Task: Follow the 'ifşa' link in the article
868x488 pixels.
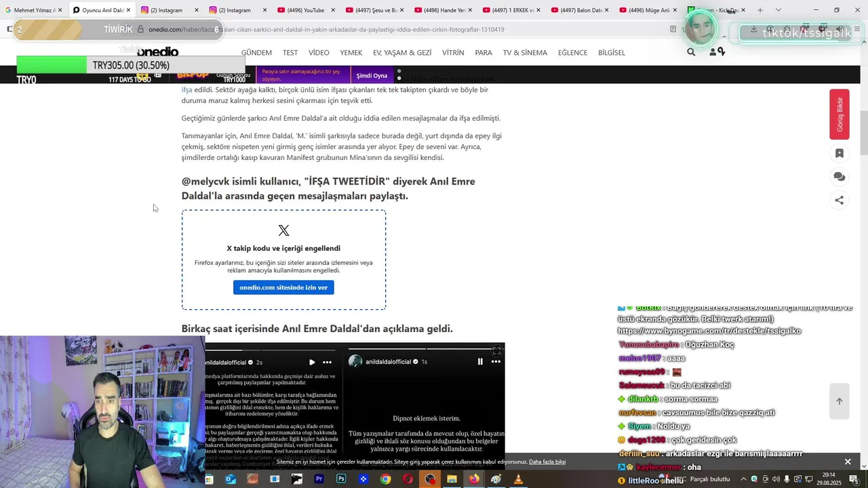Action: [x=186, y=89]
